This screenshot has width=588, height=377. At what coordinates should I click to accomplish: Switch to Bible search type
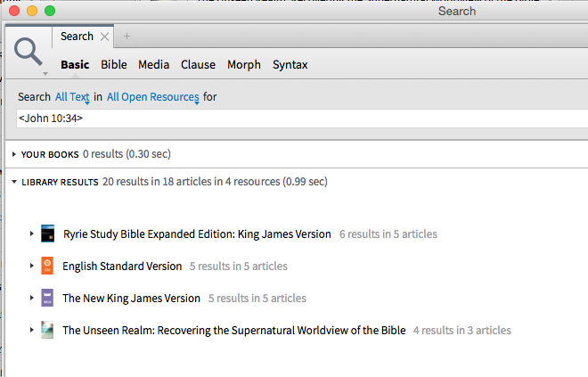(x=114, y=64)
